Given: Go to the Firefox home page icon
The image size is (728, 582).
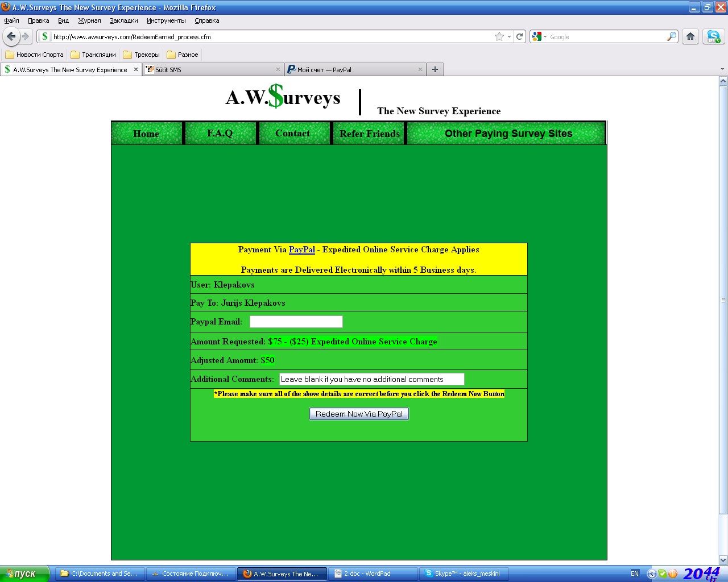Looking at the screenshot, I should (690, 36).
